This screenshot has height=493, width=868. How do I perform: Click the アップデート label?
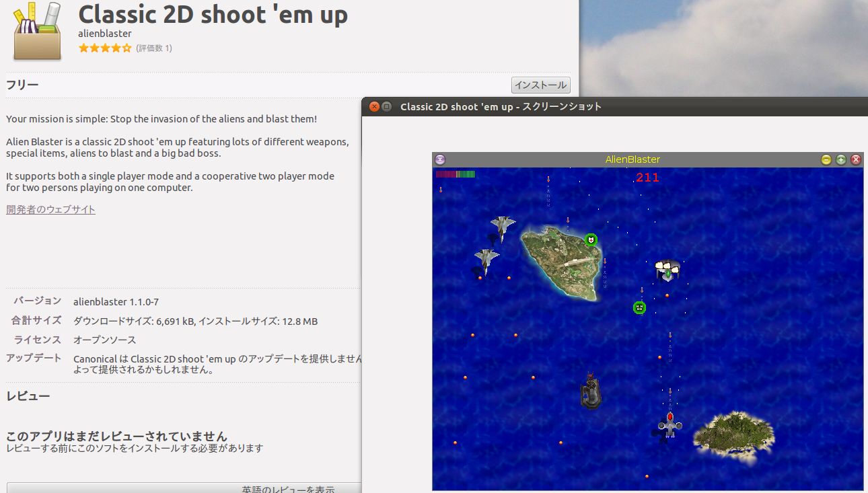click(x=34, y=358)
